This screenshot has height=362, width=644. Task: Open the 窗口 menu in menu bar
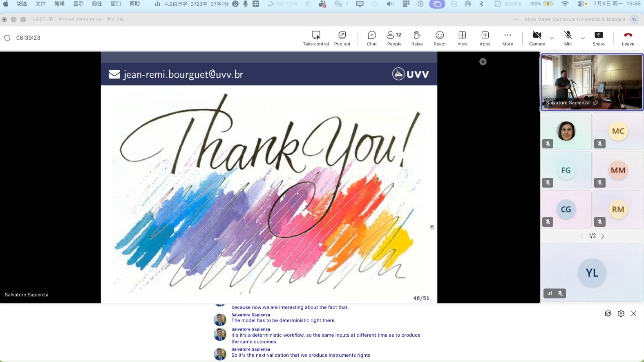116,4
